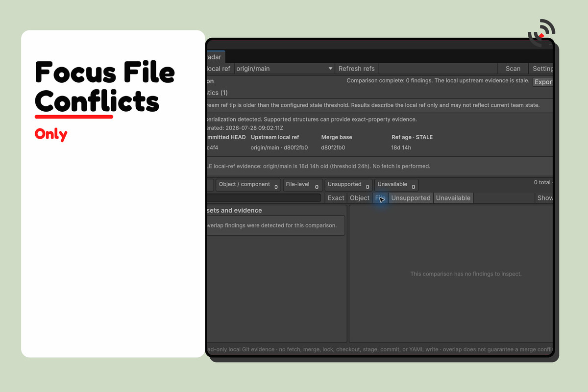Click the File-level count chip
Screen dimensions: 588x392
click(303, 185)
